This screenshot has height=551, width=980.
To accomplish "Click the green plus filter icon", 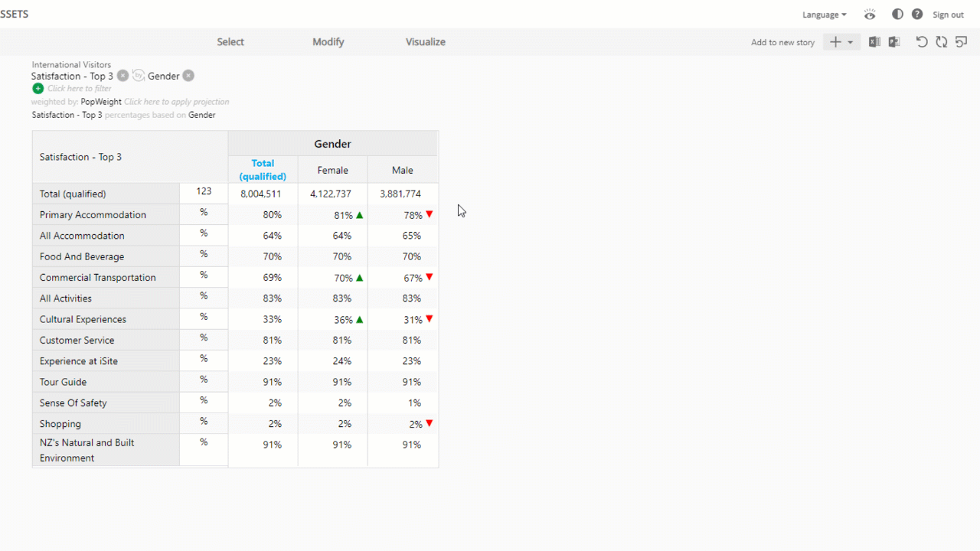I will 38,89.
